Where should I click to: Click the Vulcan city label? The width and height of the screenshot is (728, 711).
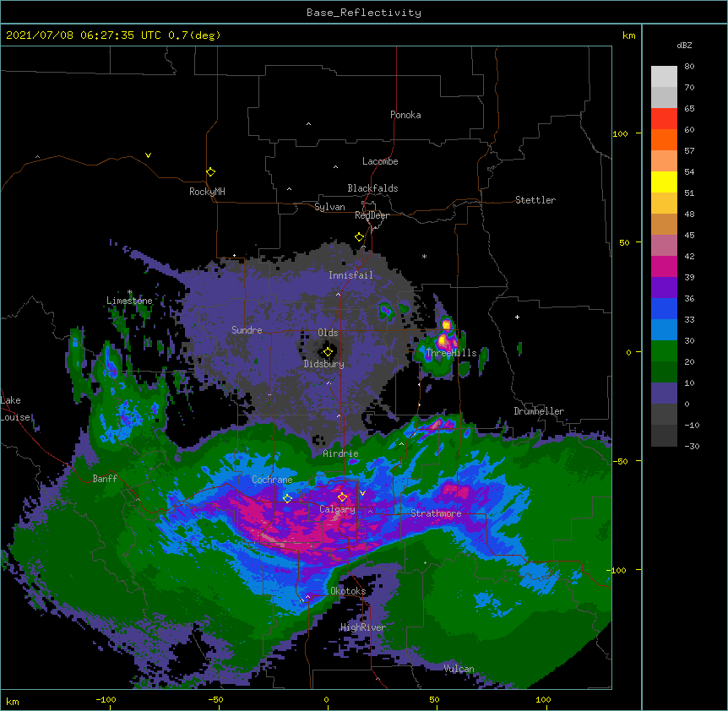[x=459, y=669]
